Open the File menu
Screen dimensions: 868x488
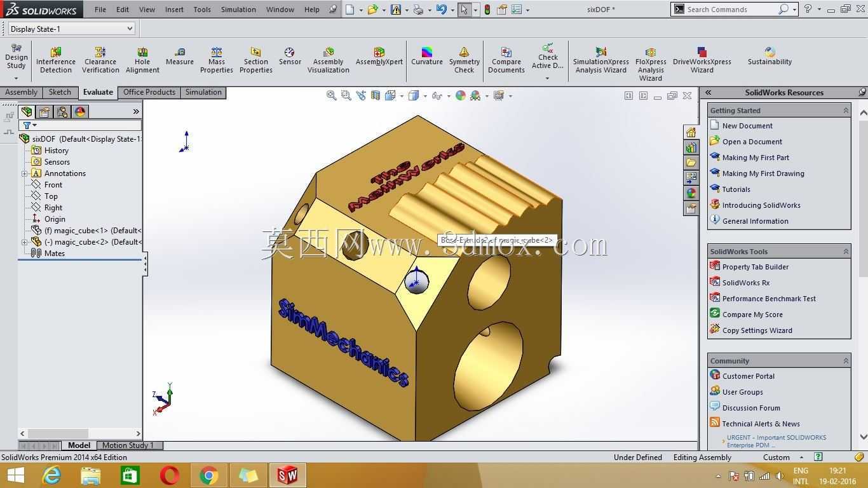coord(100,10)
